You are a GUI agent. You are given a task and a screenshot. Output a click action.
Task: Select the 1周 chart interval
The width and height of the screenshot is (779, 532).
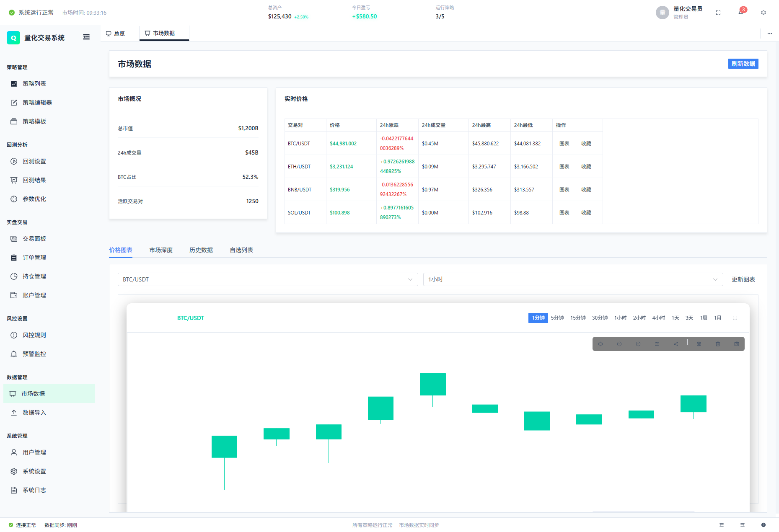tap(704, 318)
